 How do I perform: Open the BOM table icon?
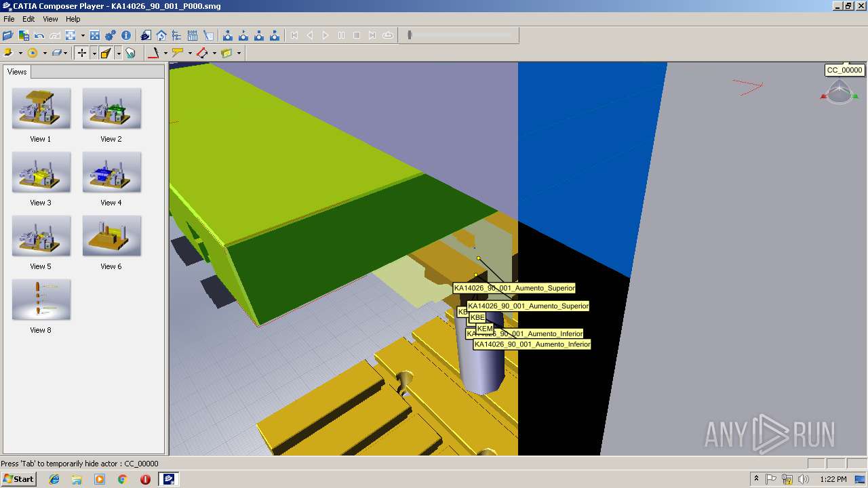[193, 35]
